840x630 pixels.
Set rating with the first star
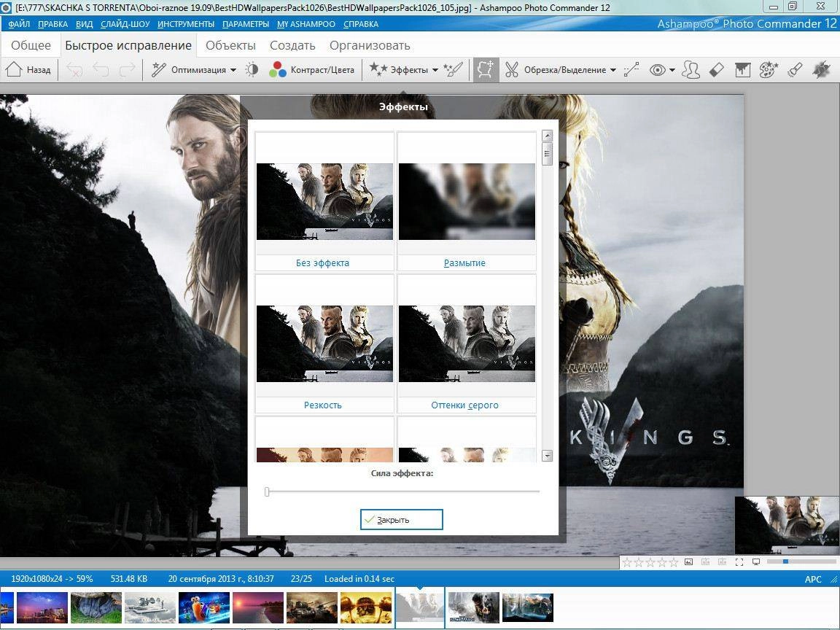pos(626,562)
